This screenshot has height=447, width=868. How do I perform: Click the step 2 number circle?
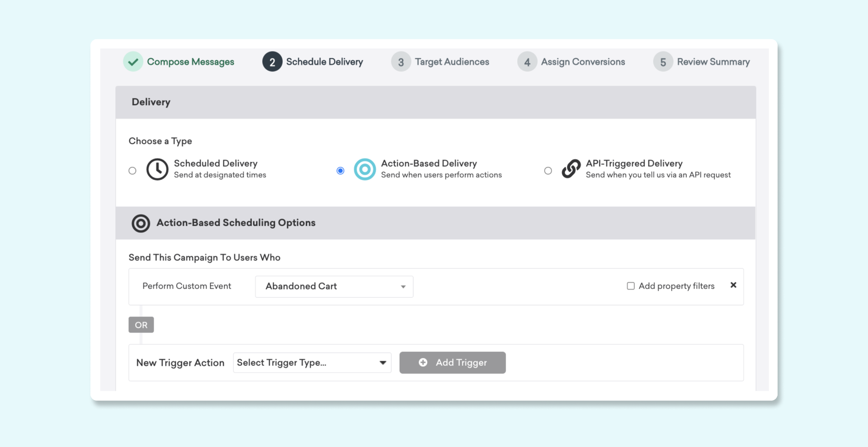coord(272,62)
